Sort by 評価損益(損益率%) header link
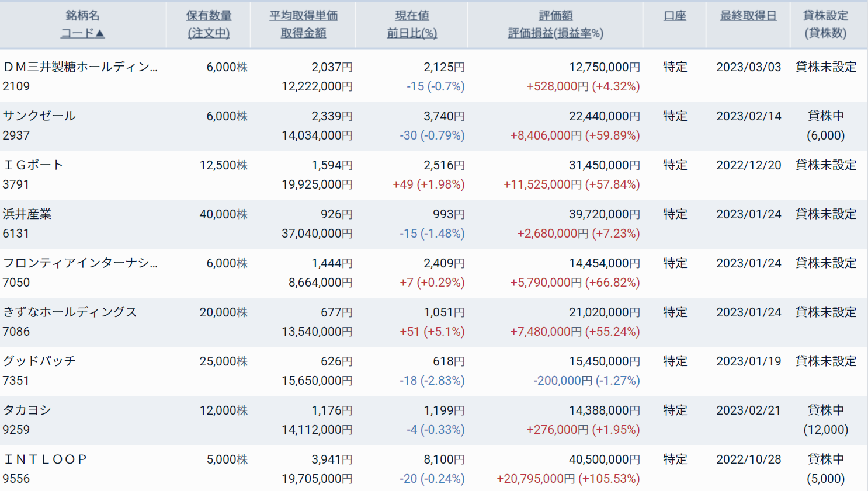Viewport: 868px width, 491px height. [x=555, y=33]
